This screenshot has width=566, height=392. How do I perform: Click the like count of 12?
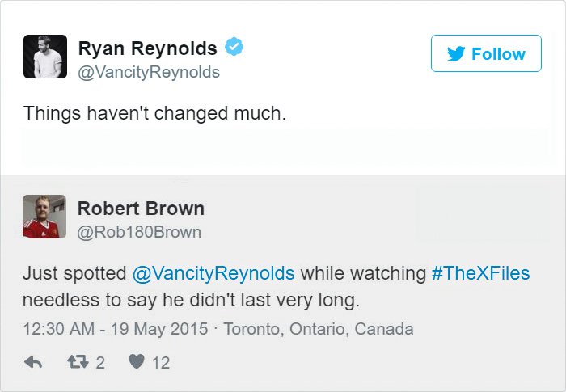pyautogui.click(x=161, y=363)
